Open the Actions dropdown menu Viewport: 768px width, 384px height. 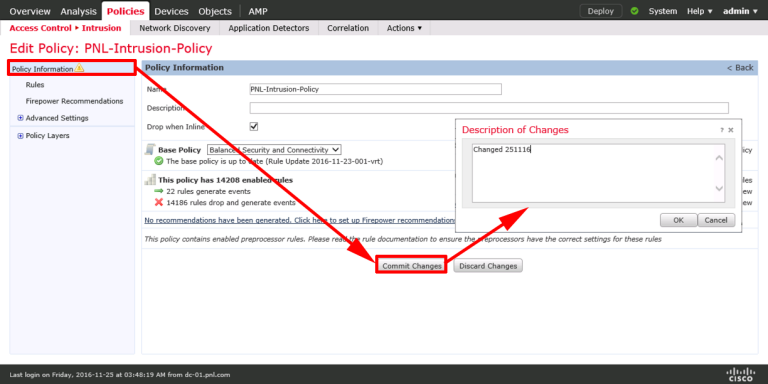tap(404, 28)
